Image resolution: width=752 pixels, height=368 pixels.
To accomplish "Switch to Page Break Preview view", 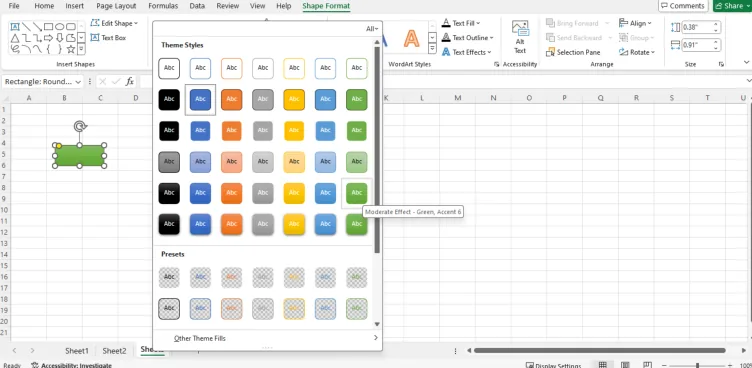I will coord(648,365).
